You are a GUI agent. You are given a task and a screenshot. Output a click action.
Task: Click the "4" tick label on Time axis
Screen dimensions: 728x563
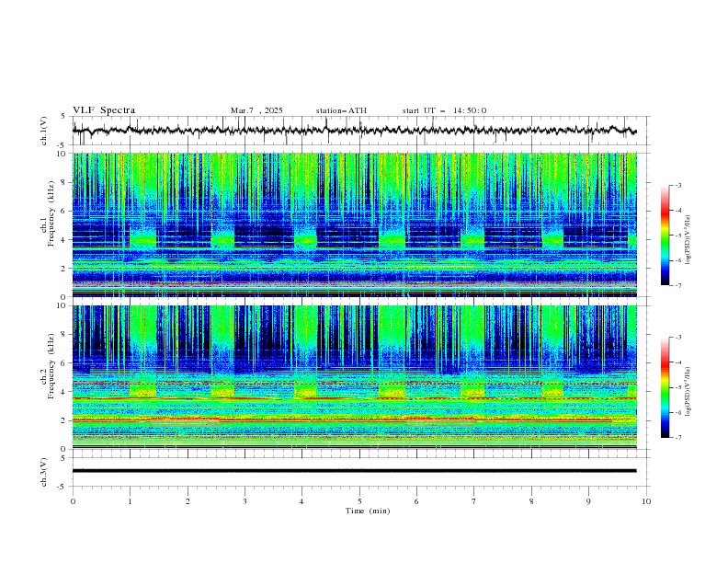click(301, 501)
